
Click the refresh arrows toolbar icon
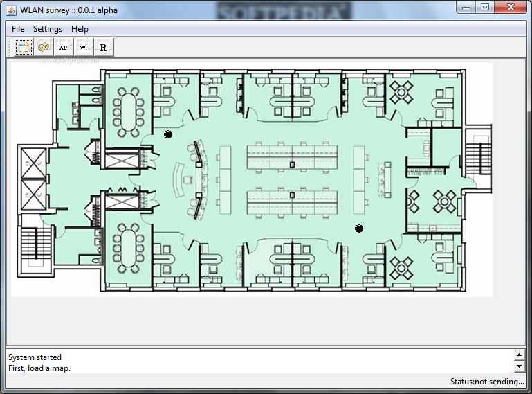(44, 47)
